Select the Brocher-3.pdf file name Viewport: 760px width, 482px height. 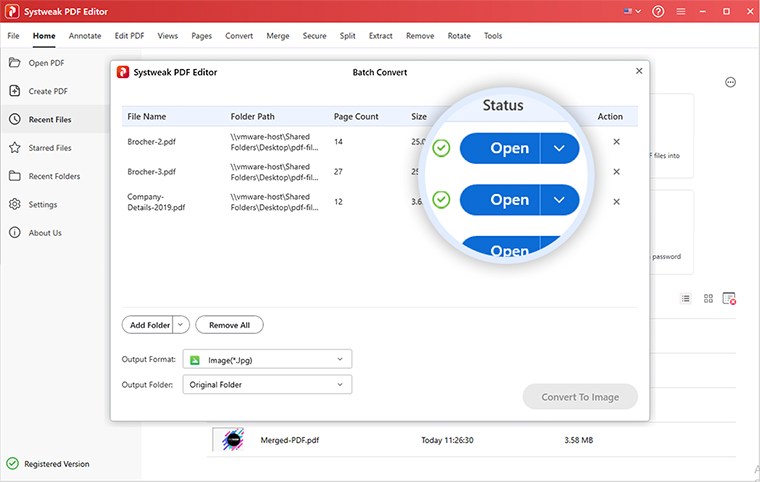[x=151, y=172]
